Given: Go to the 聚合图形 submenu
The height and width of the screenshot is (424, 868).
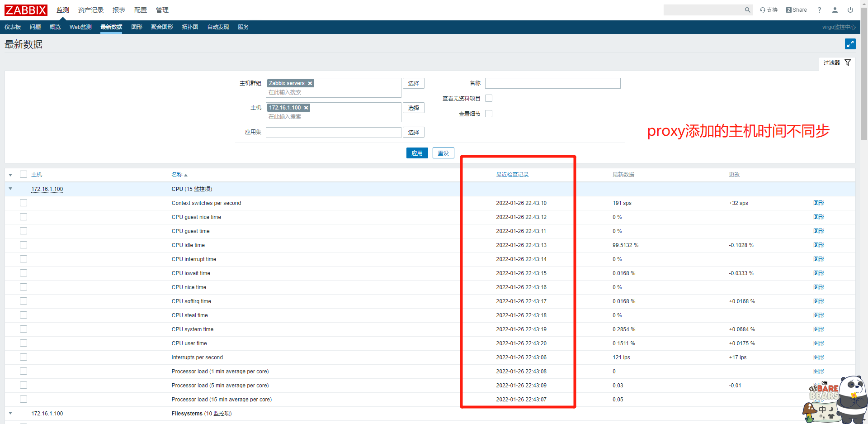Looking at the screenshot, I should pyautogui.click(x=162, y=27).
